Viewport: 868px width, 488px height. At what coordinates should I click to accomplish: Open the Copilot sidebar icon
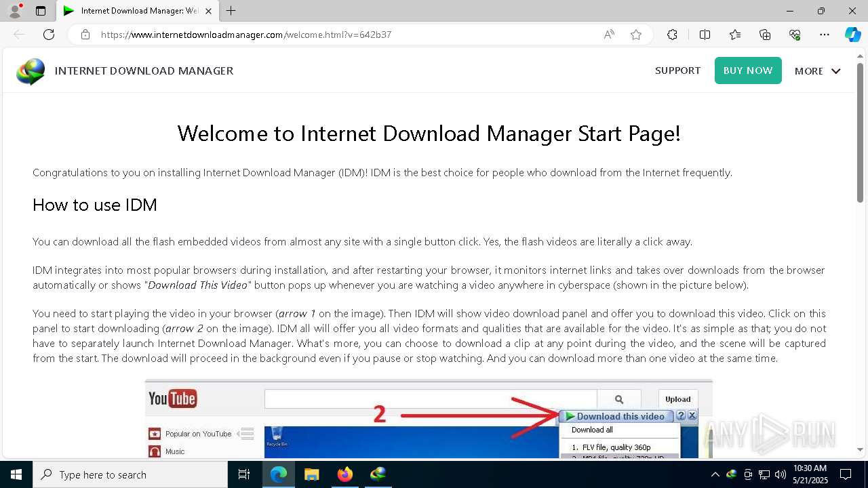(x=852, y=35)
